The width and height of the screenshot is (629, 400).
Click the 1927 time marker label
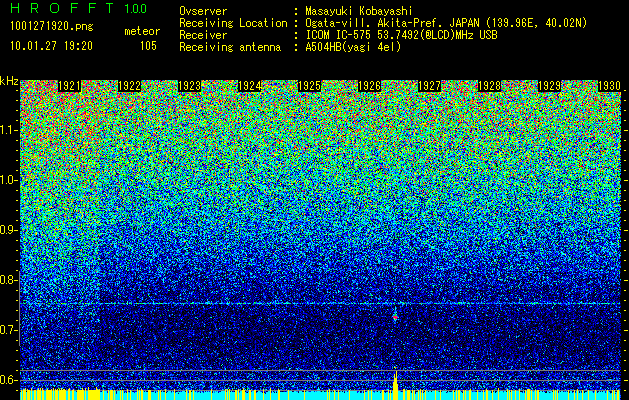point(430,86)
